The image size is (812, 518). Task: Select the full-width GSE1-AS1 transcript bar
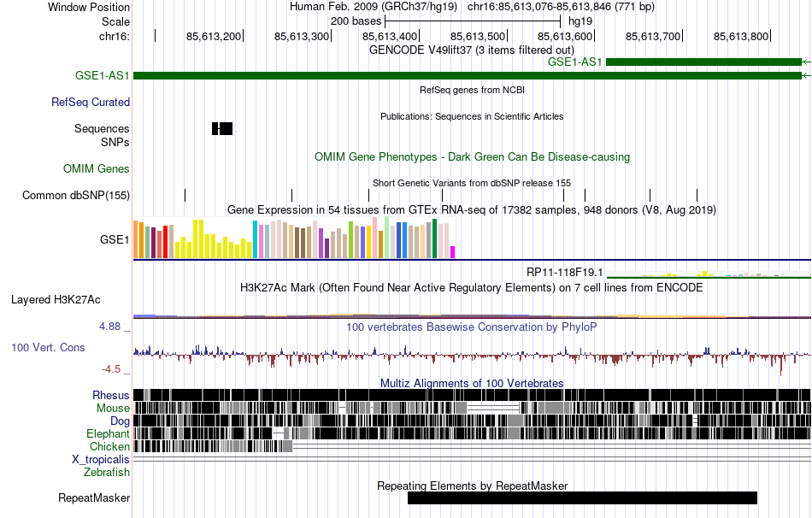click(467, 75)
